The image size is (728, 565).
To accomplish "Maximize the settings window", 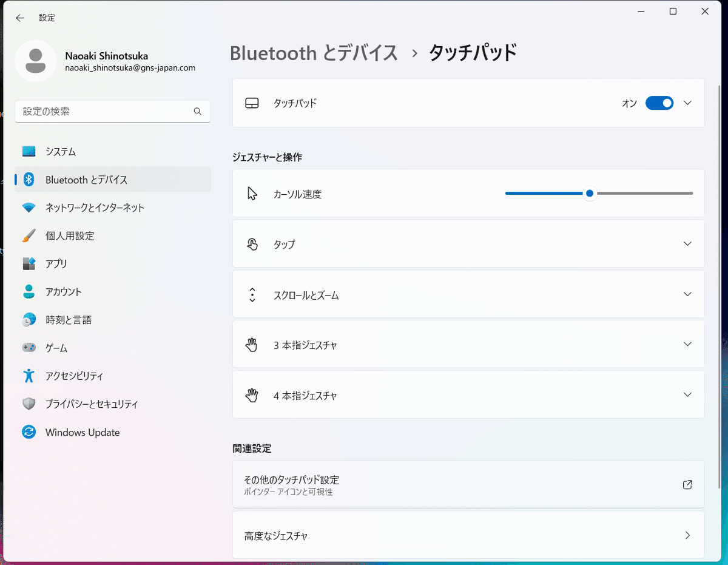I will [673, 12].
